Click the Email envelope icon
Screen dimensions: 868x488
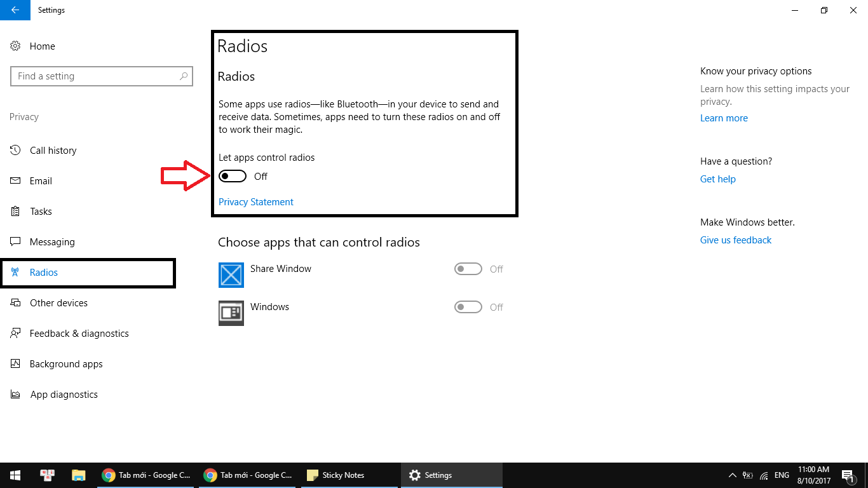[x=16, y=181]
